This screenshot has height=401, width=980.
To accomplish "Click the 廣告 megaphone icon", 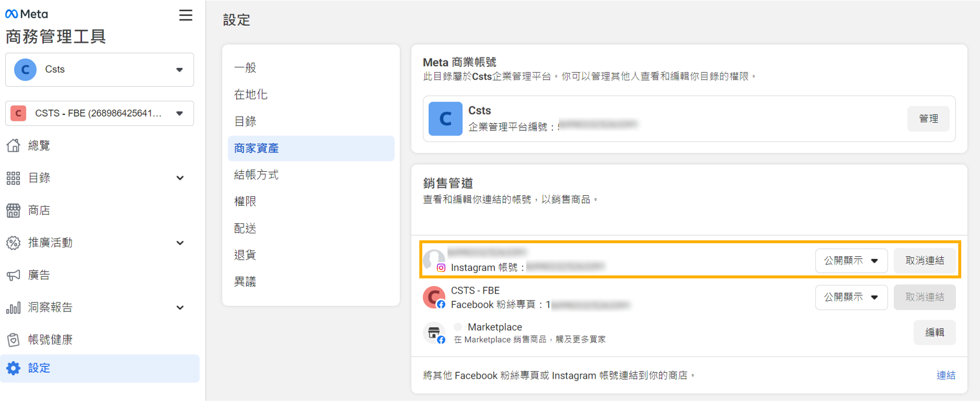I will coord(13,275).
